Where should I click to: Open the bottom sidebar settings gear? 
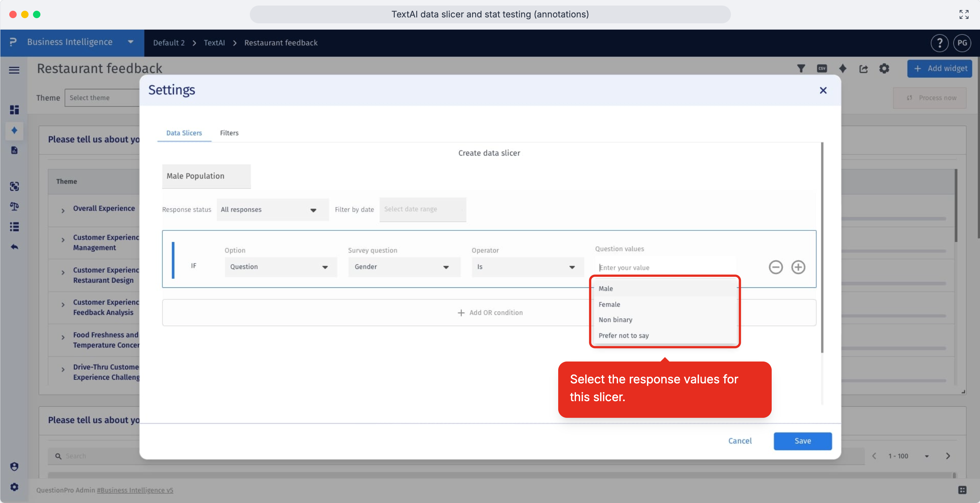pyautogui.click(x=14, y=487)
